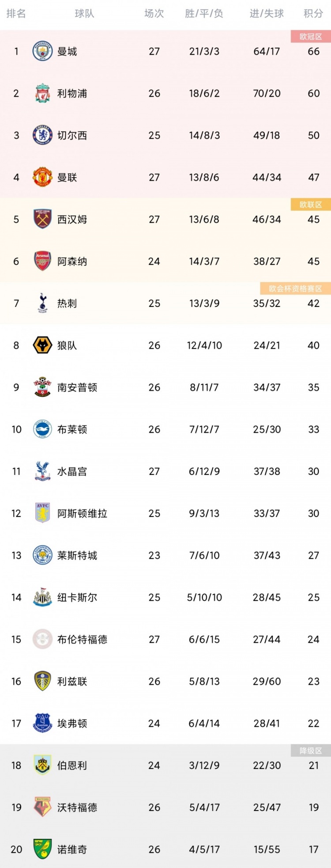The height and width of the screenshot is (868, 331).
Task: Open team name 南安普顿
Action: [77, 387]
